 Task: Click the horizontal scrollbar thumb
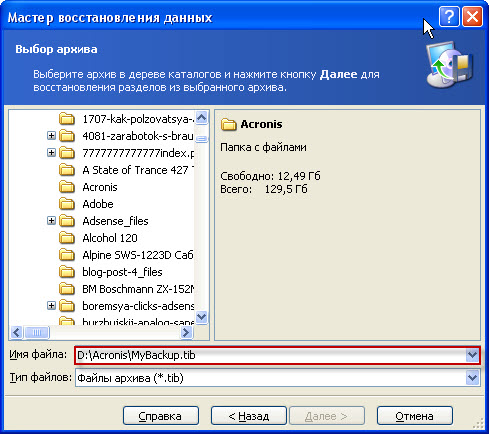point(36,332)
